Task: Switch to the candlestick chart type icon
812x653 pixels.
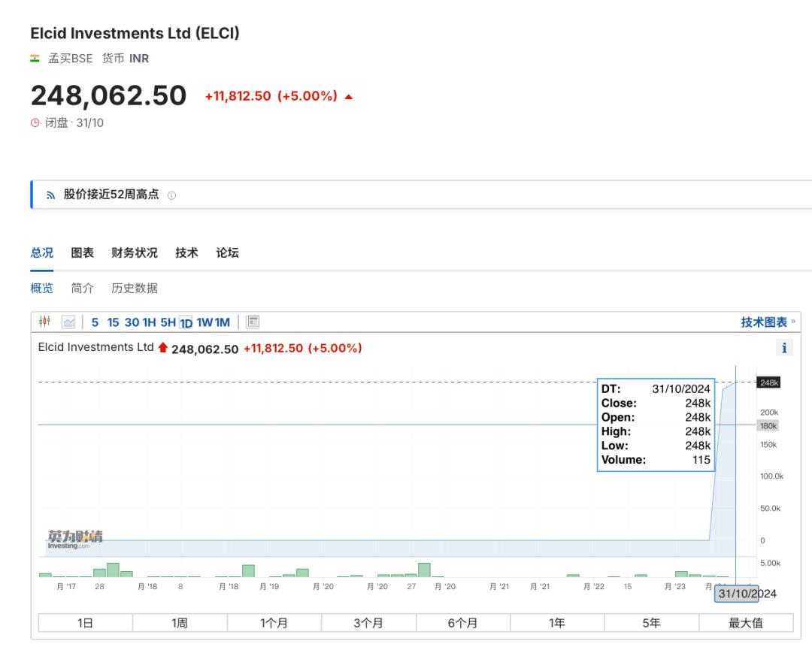Action: 44,322
